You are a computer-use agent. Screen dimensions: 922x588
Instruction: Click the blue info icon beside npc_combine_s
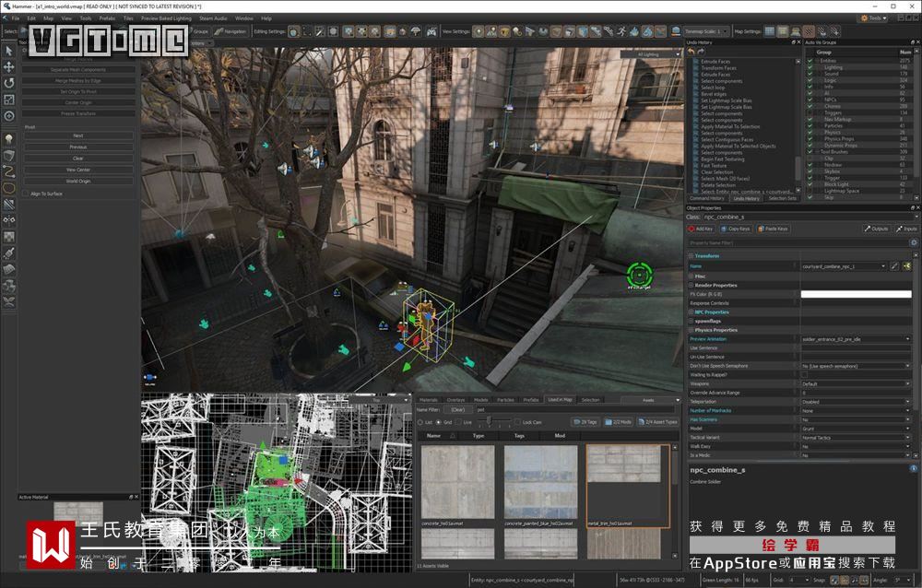[x=913, y=468]
